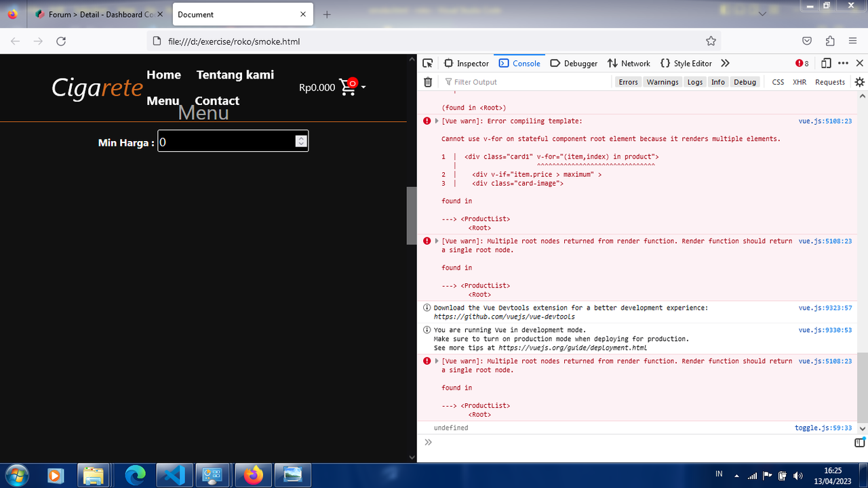This screenshot has height=488, width=868.
Task: Toggle the Errors filter button
Action: click(x=628, y=82)
